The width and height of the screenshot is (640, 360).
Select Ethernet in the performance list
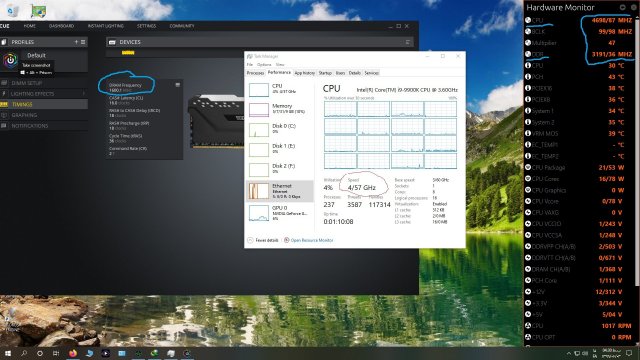click(280, 191)
